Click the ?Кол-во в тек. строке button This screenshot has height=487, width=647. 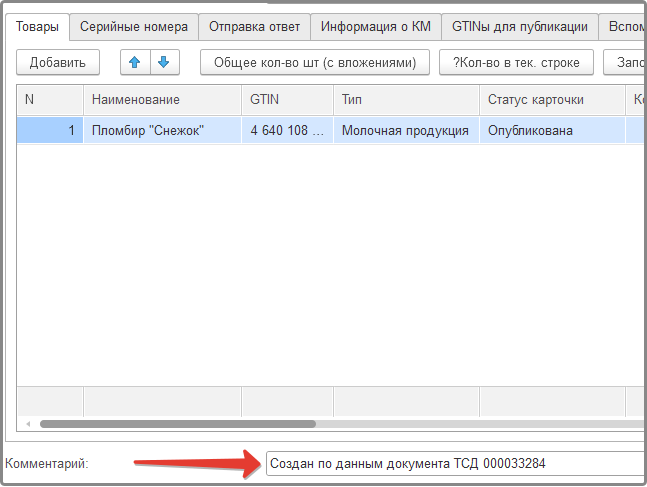tap(516, 62)
